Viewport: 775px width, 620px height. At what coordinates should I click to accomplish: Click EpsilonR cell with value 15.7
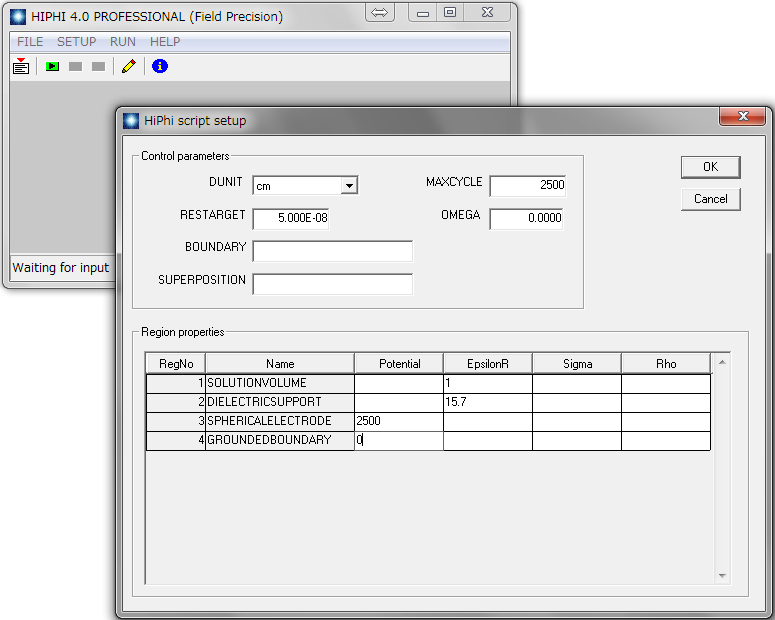click(488, 402)
